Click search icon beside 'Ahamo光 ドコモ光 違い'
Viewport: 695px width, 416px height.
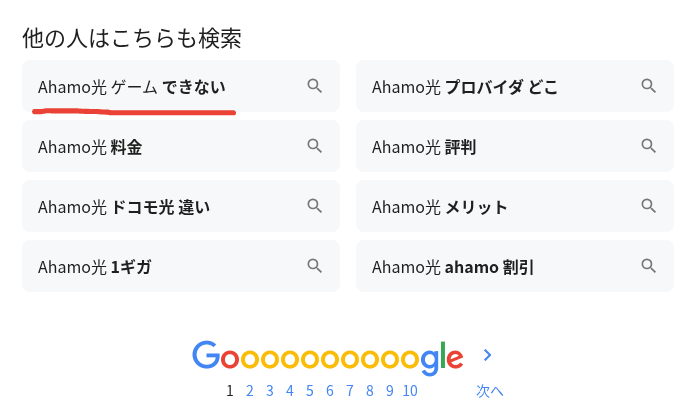click(x=315, y=206)
